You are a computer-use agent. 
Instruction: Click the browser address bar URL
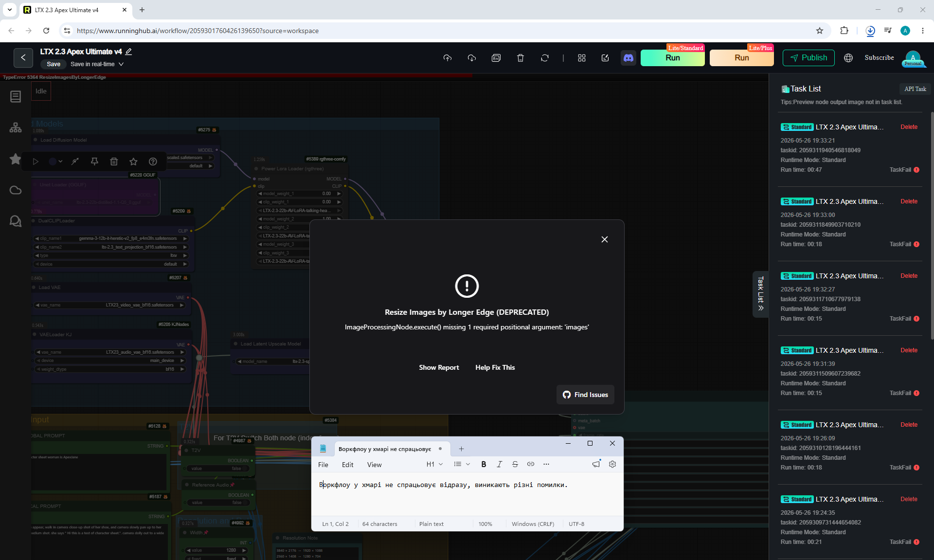(198, 31)
